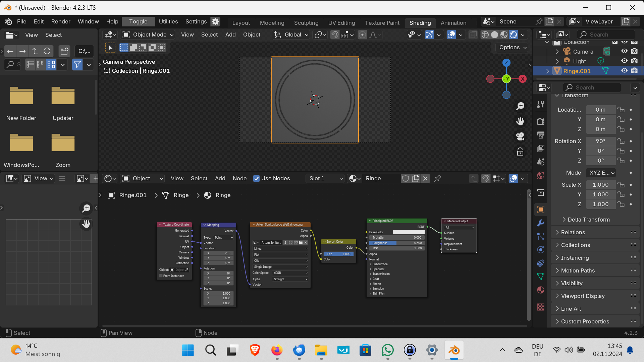Click the Roughness slider in Principled BSDF
The height and width of the screenshot is (362, 644).
click(x=397, y=243)
